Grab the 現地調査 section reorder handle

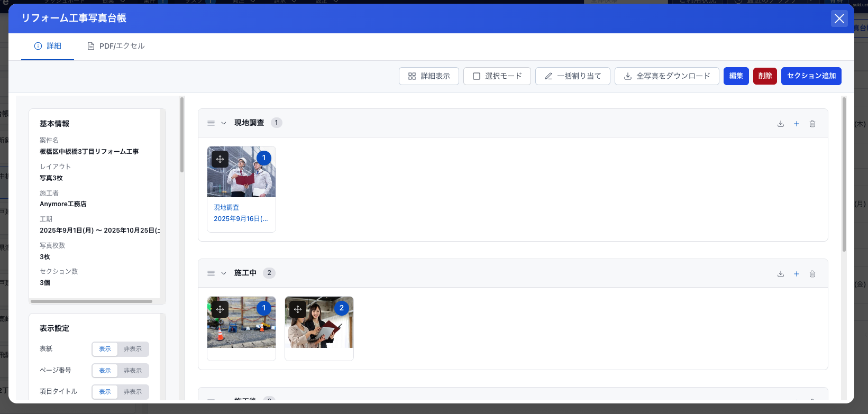tap(211, 123)
